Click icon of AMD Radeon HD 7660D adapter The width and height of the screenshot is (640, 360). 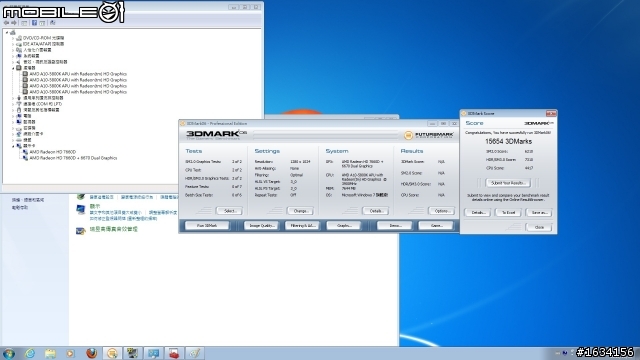25,152
